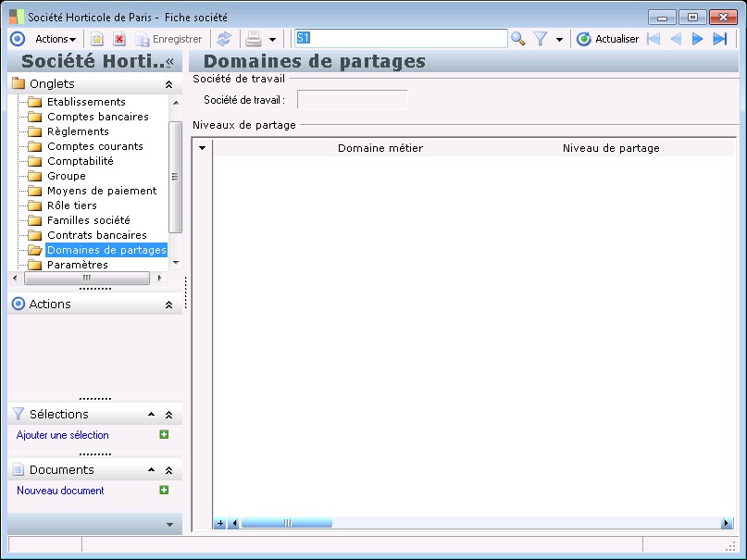747x560 pixels.
Task: Click the Domaine métier column header
Action: coord(380,148)
